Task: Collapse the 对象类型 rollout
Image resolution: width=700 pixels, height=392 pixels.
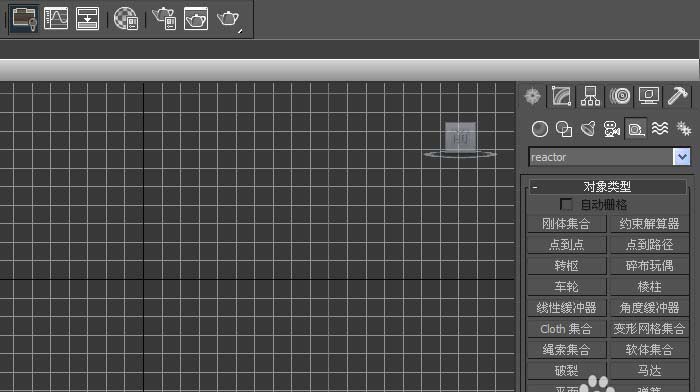Action: click(x=607, y=187)
